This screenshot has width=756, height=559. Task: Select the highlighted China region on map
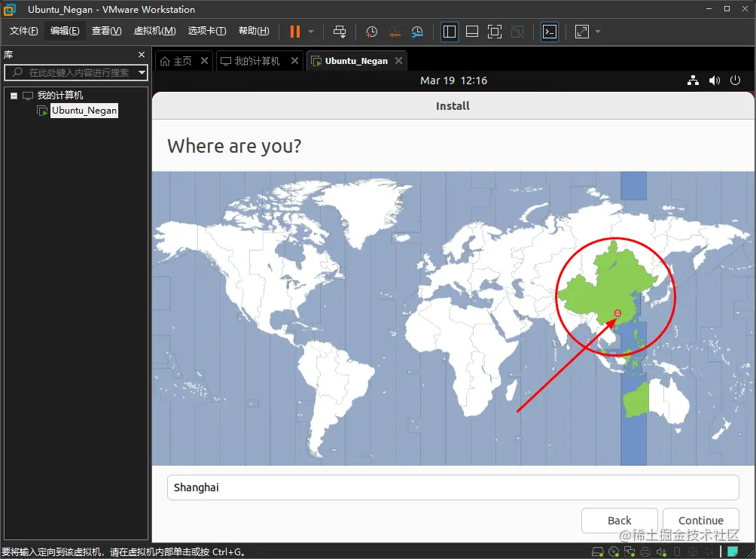(x=608, y=284)
